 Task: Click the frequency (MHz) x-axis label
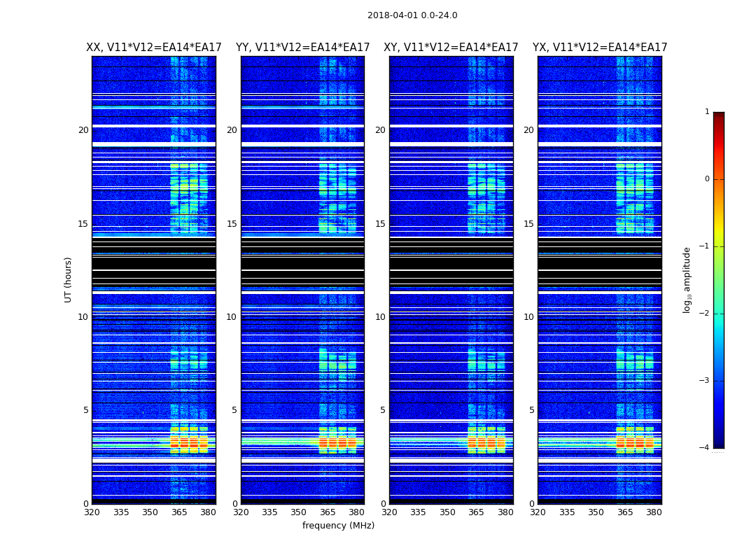[338, 526]
